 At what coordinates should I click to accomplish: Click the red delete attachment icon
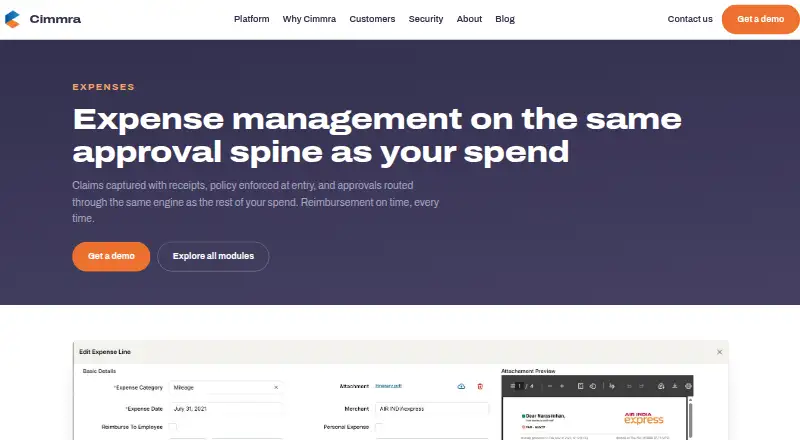click(480, 386)
